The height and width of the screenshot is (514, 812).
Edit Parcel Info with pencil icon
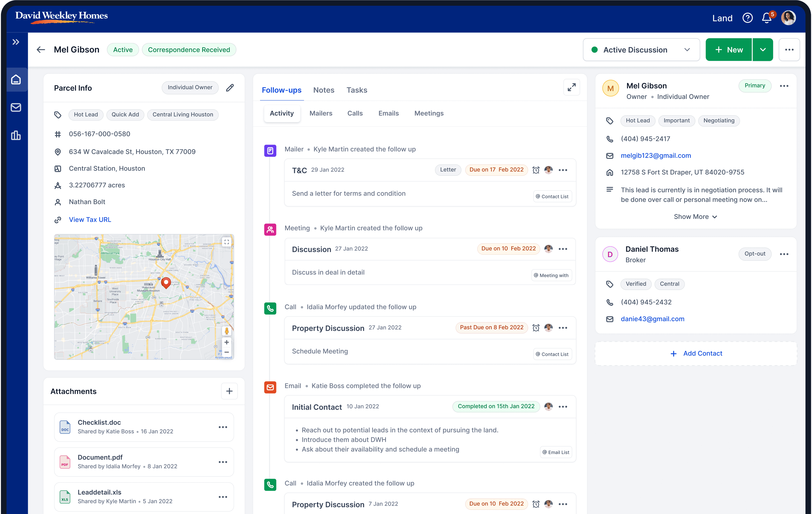coord(230,88)
